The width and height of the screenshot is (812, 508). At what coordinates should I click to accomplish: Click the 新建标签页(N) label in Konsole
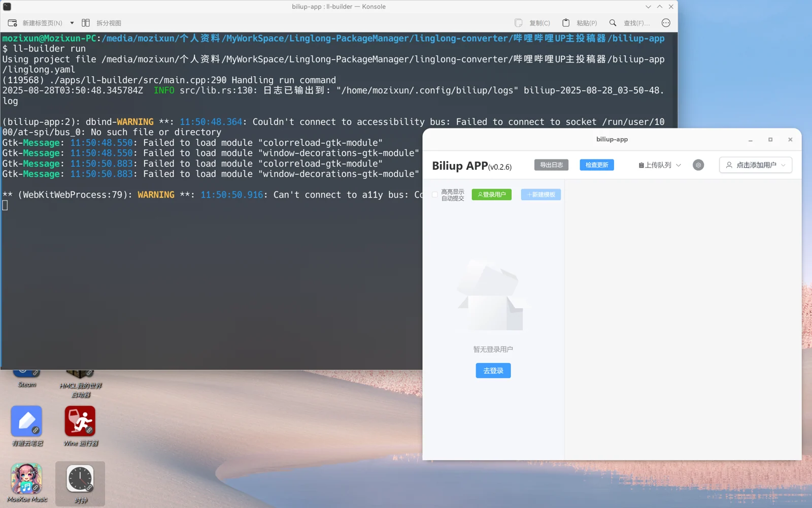(x=42, y=23)
